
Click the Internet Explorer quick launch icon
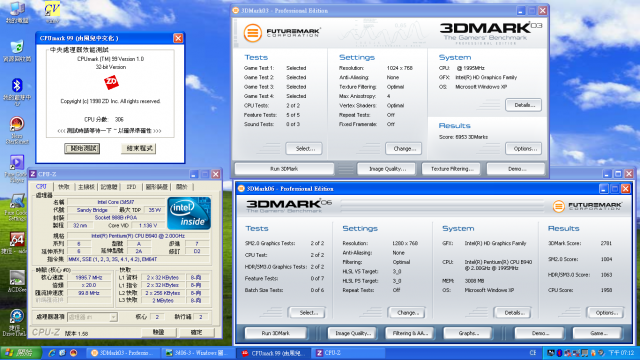tap(52, 353)
